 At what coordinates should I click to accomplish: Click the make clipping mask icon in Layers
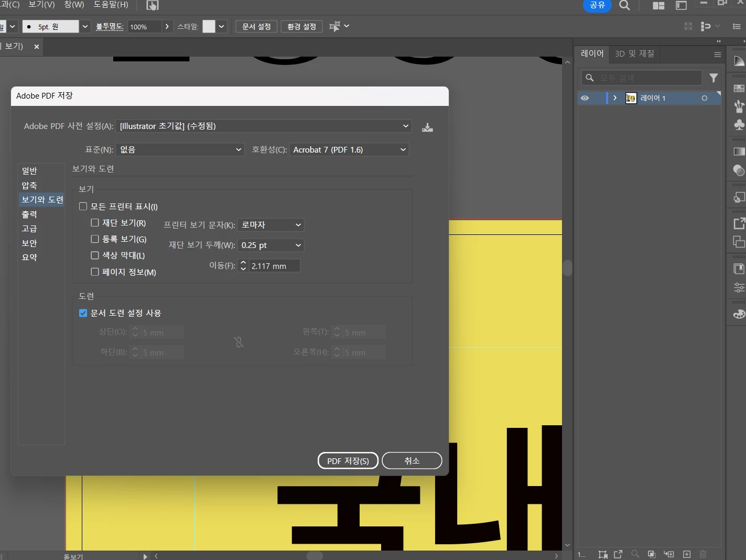652,554
